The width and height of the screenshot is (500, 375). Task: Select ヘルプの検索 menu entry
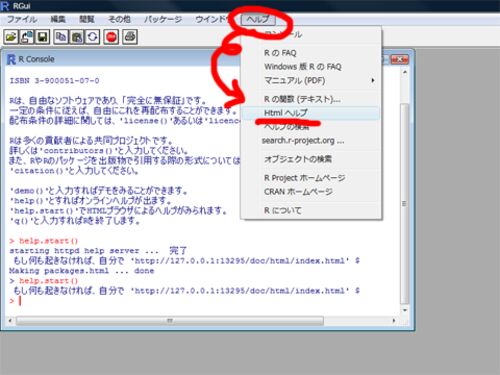click(x=311, y=127)
